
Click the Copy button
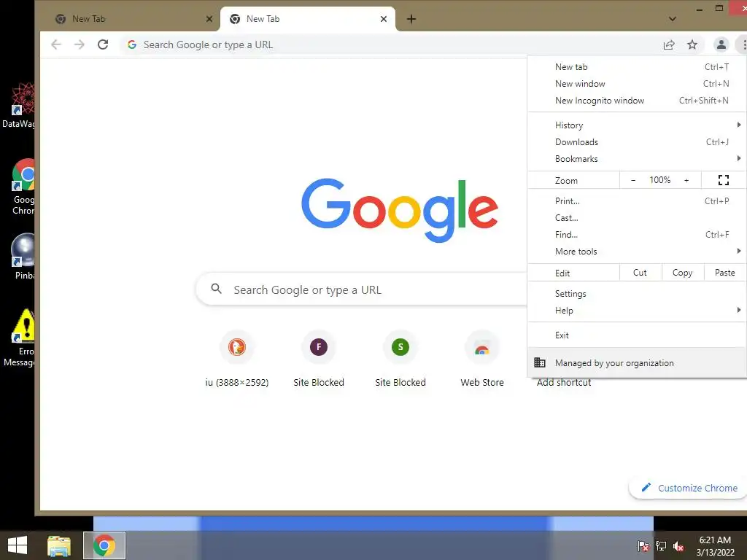pos(683,273)
